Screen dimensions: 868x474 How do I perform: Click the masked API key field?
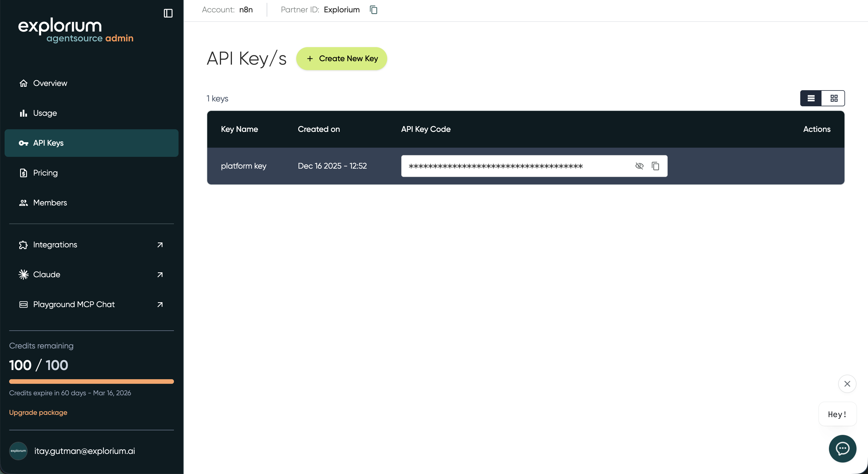534,166
